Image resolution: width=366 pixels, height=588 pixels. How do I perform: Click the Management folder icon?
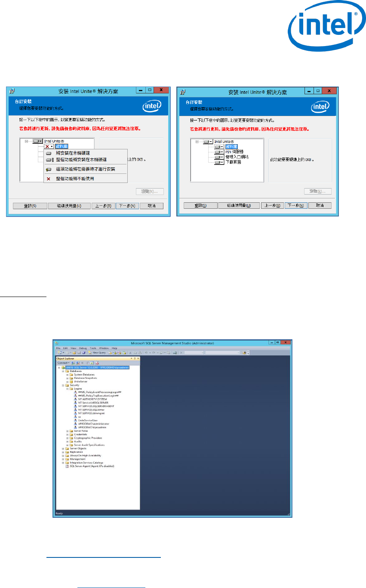67,459
